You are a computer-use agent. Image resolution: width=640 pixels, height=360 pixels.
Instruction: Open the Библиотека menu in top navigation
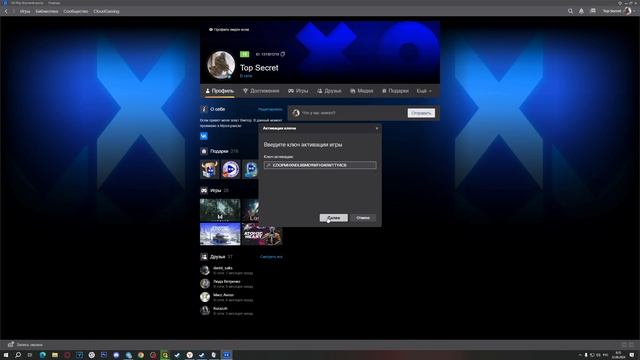(x=47, y=11)
